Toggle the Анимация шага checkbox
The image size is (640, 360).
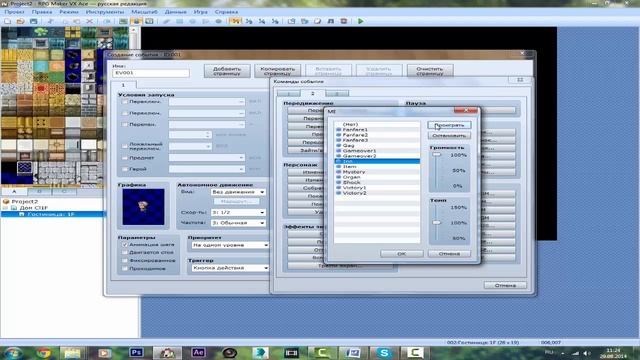[x=125, y=244]
